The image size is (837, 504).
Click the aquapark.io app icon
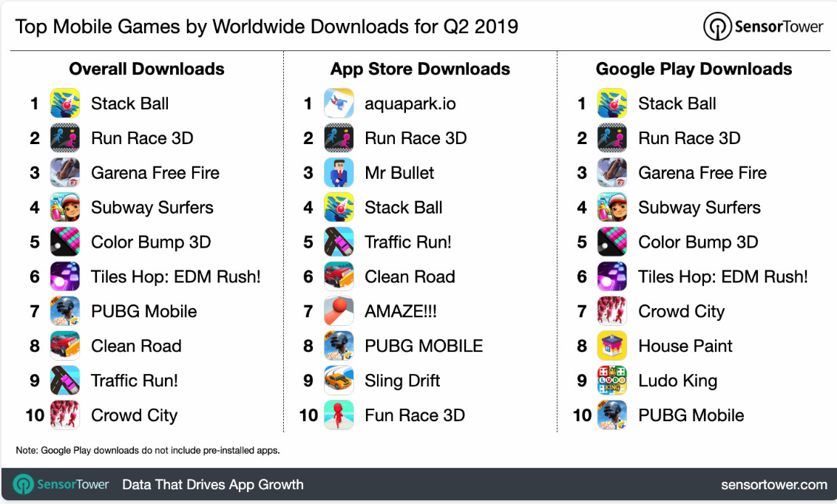(339, 103)
